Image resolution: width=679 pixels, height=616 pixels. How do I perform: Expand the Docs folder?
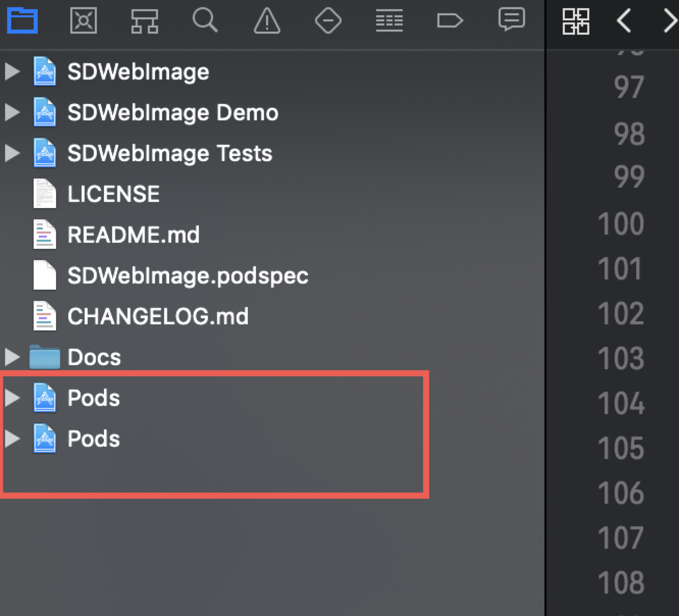coord(12,357)
